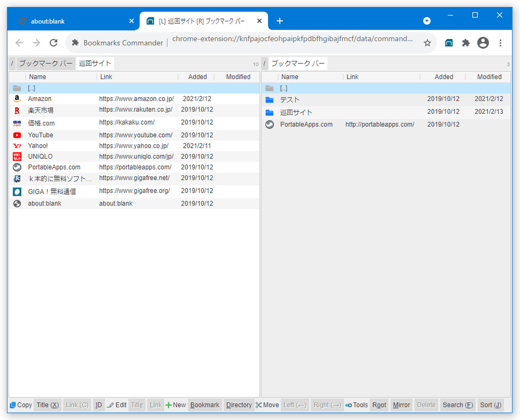Screen dimensions: 520x420
Task: Click the Mirror button
Action: (x=402, y=404)
